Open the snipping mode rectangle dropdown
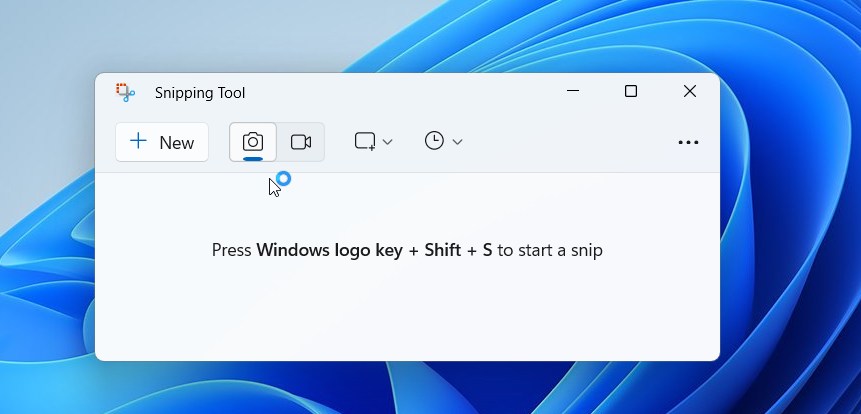The width and height of the screenshot is (861, 414). 373,142
